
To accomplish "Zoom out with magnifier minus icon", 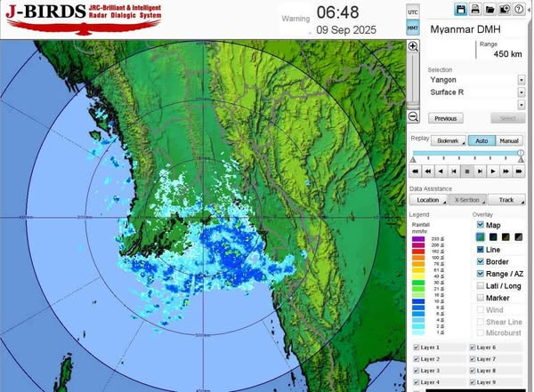I will pos(414,116).
